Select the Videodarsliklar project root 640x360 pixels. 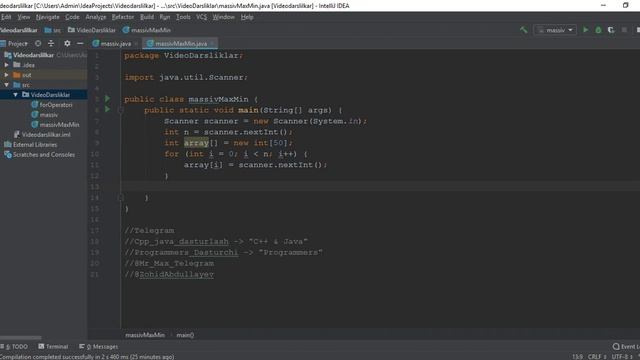click(x=33, y=55)
